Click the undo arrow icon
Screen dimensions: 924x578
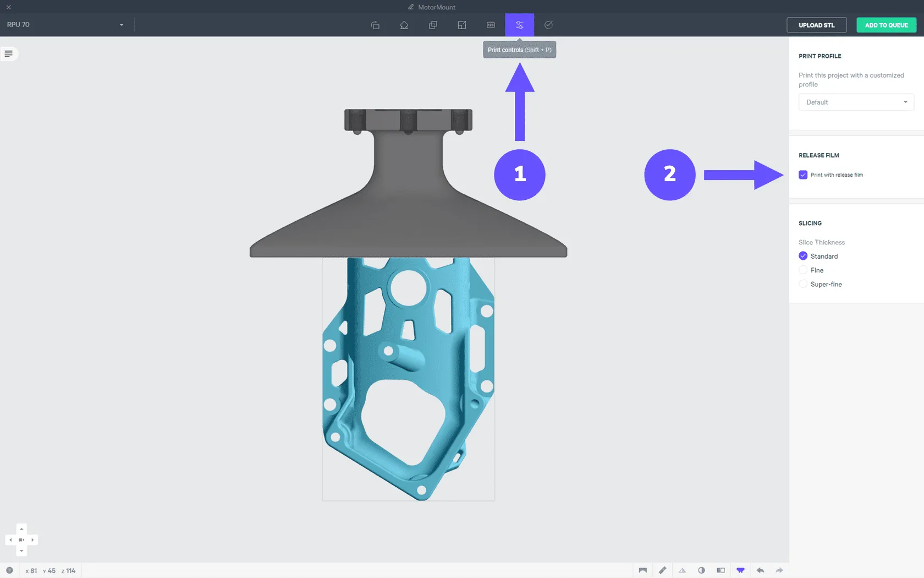coord(760,570)
